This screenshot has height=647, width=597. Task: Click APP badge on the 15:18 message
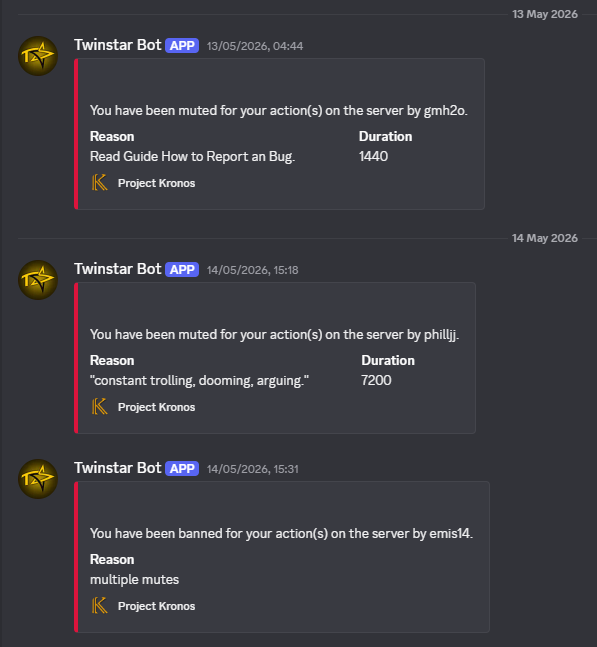[x=182, y=269]
